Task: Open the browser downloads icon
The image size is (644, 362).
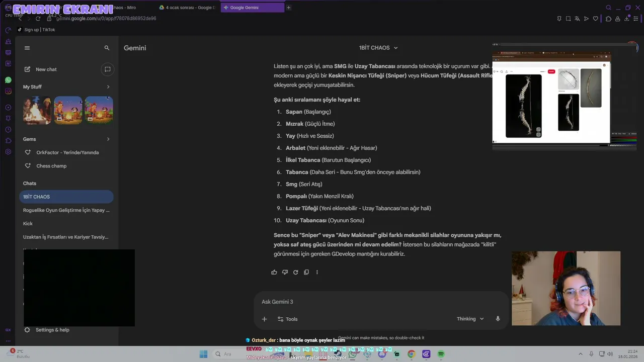Action: (627, 19)
